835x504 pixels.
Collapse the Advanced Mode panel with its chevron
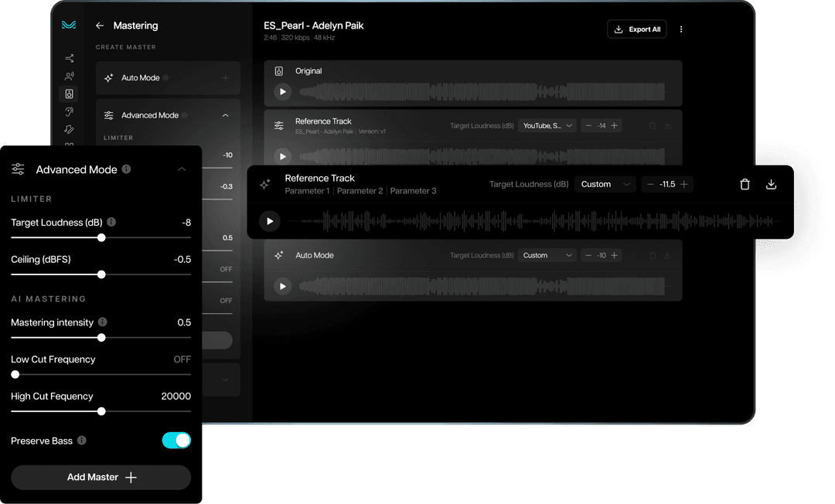[182, 169]
